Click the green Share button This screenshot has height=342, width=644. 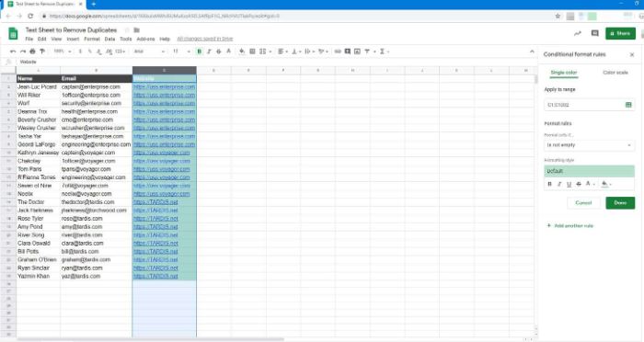pyautogui.click(x=620, y=33)
